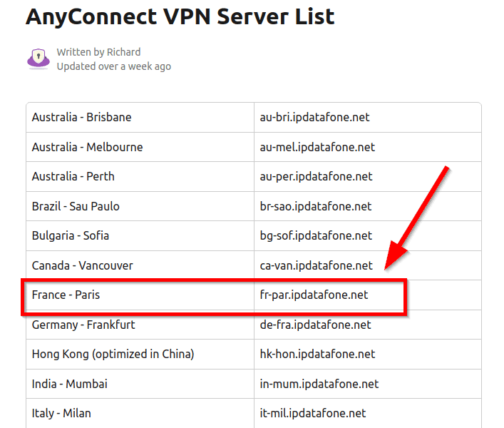The width and height of the screenshot is (504, 428).
Task: Select the Hong Kong (optimized in China) cell
Action: 113,354
